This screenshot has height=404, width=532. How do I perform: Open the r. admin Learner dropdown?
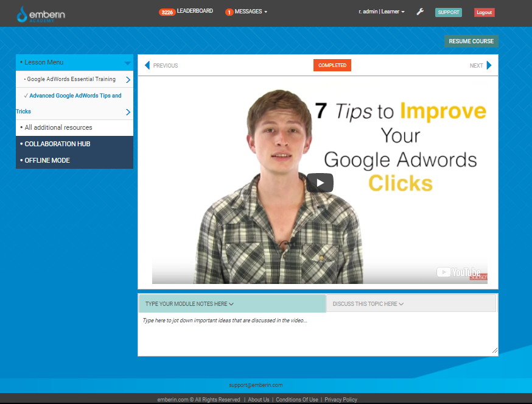click(x=382, y=12)
